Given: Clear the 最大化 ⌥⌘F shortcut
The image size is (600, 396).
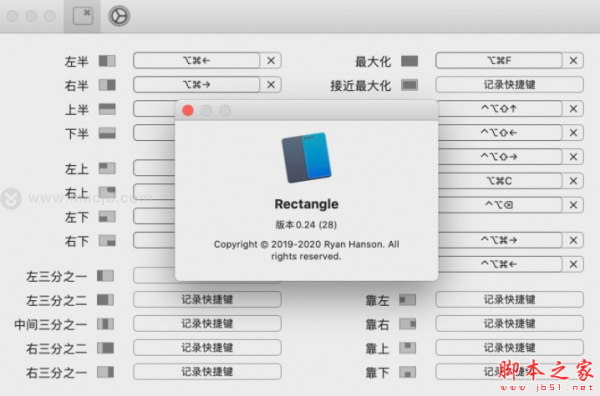Looking at the screenshot, I should 573,60.
